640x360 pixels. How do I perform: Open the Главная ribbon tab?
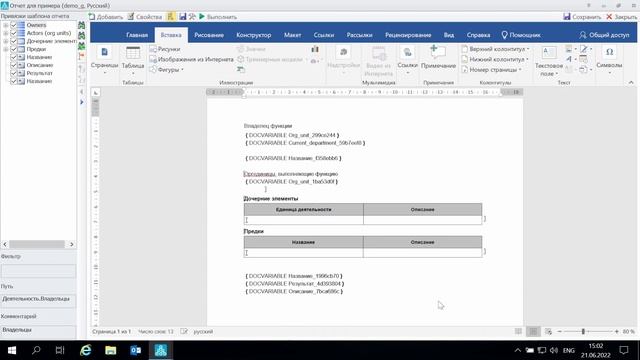tap(137, 35)
